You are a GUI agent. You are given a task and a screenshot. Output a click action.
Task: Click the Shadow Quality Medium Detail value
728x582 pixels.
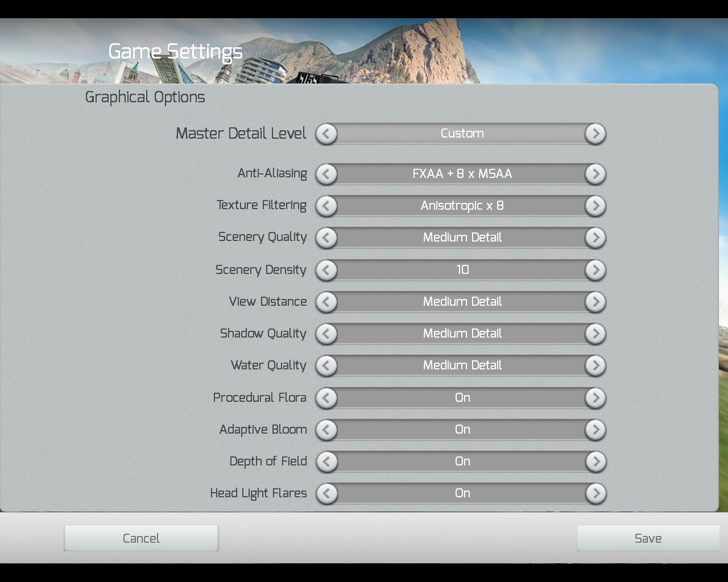click(462, 334)
